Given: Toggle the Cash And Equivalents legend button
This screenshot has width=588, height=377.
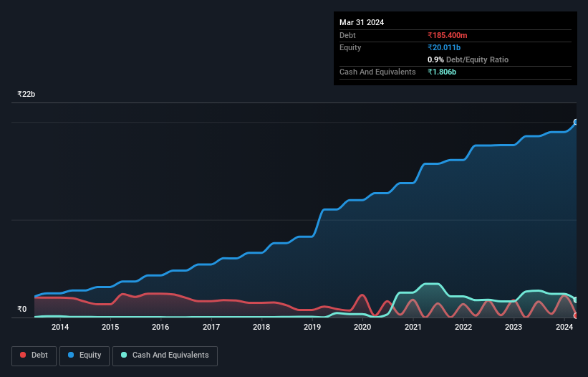Looking at the screenshot, I should [165, 355].
